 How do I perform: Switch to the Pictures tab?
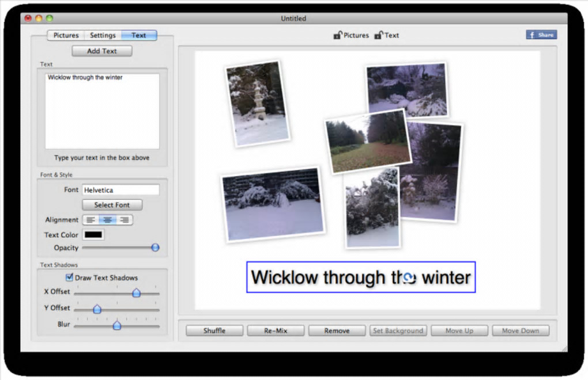tap(66, 35)
